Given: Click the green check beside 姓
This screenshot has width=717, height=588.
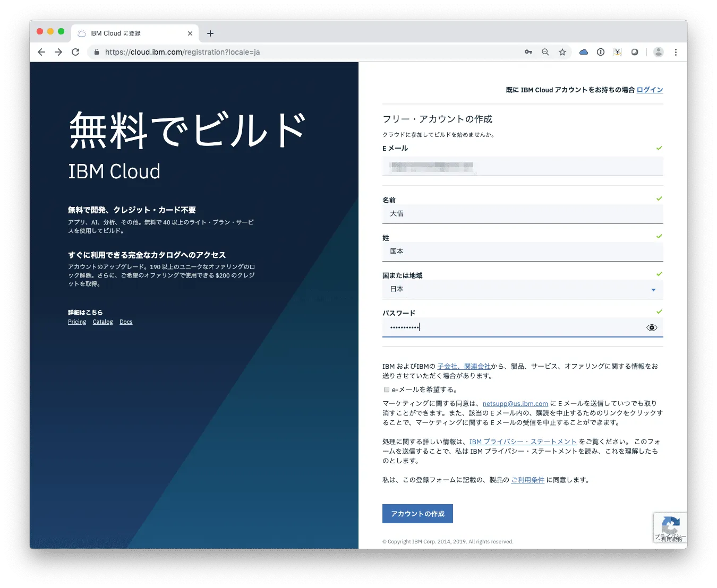Looking at the screenshot, I should click(659, 236).
